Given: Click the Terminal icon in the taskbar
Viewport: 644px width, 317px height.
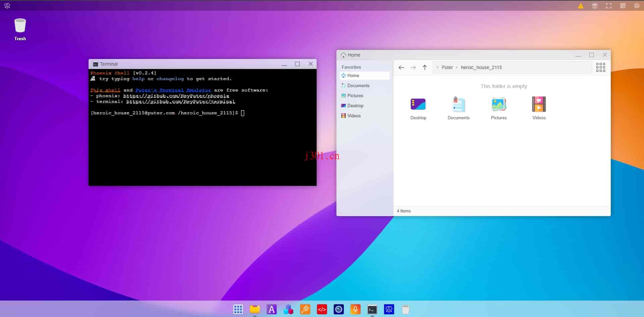Looking at the screenshot, I should click(372, 309).
